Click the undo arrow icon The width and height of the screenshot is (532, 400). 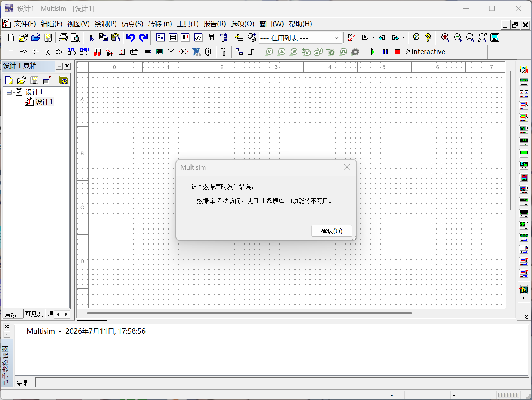(x=130, y=37)
